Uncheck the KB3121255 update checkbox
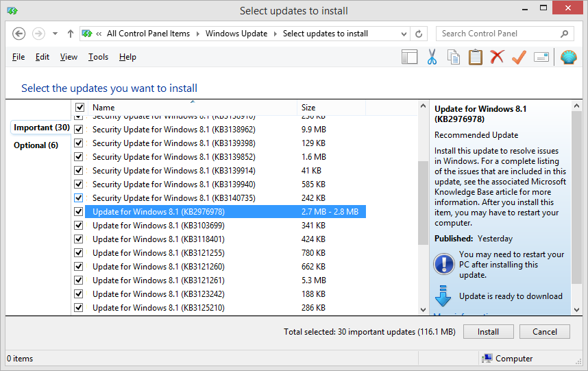The image size is (588, 371). click(x=78, y=253)
